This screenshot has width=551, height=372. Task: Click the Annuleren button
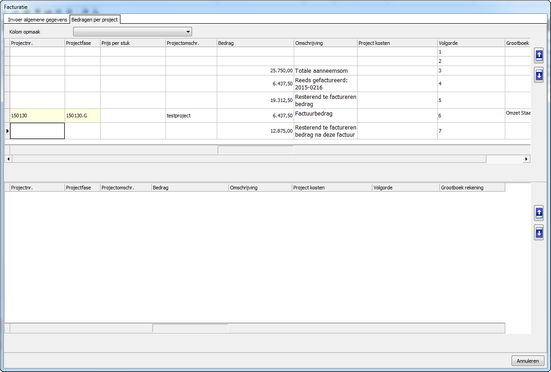click(x=527, y=361)
